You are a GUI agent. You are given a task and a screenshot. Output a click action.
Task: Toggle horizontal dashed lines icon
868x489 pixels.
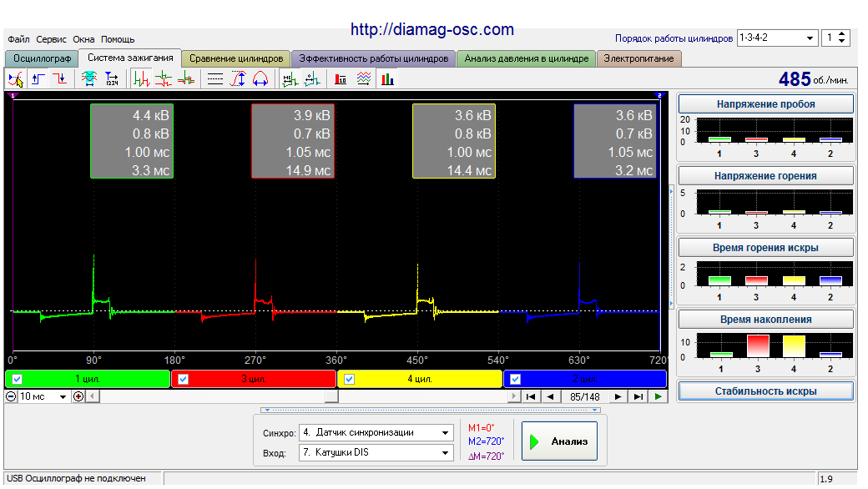[214, 79]
